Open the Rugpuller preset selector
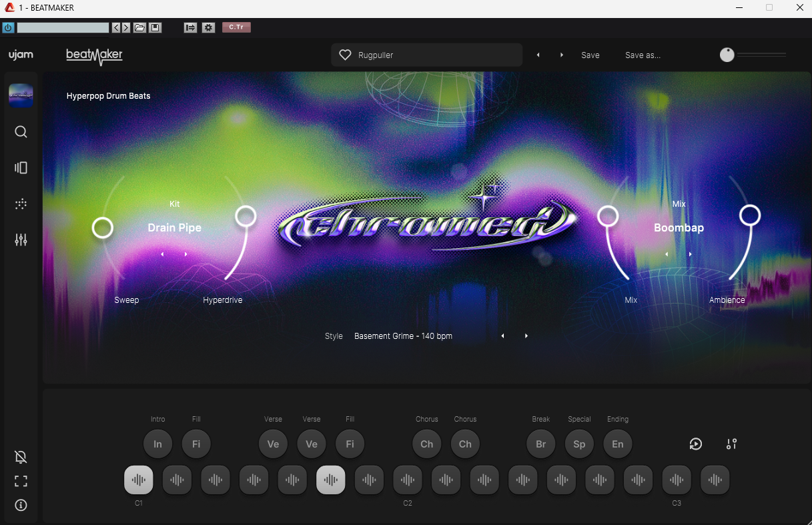812x525 pixels. [x=426, y=55]
